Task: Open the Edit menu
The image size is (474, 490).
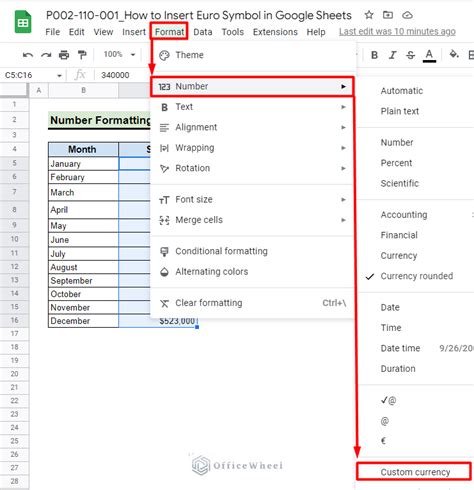Action: click(77, 32)
